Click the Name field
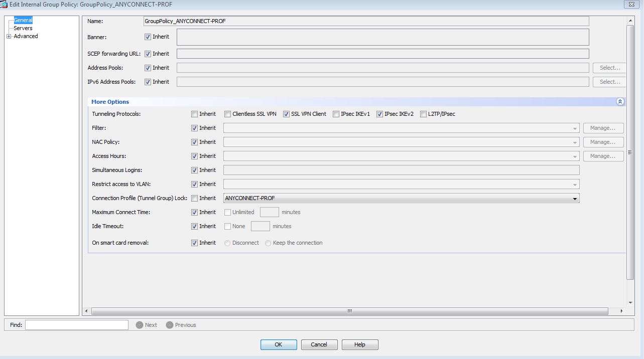The height and width of the screenshot is (359, 644). [366, 21]
